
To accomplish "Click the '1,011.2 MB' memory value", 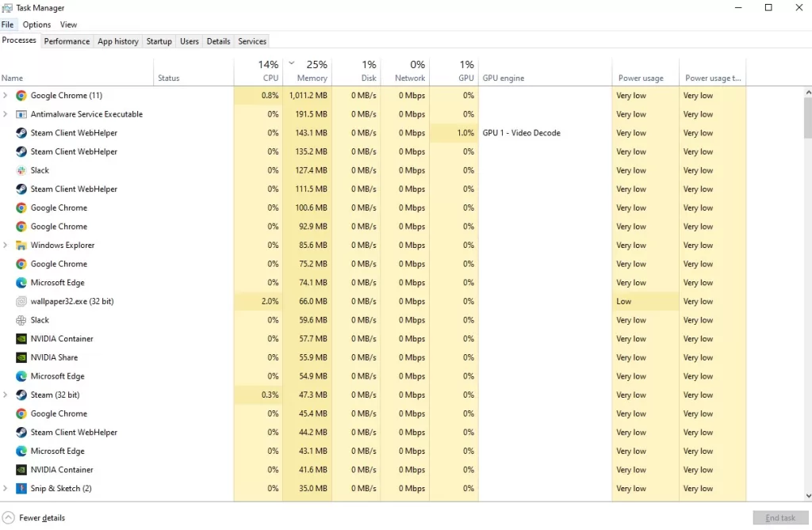I will [308, 96].
